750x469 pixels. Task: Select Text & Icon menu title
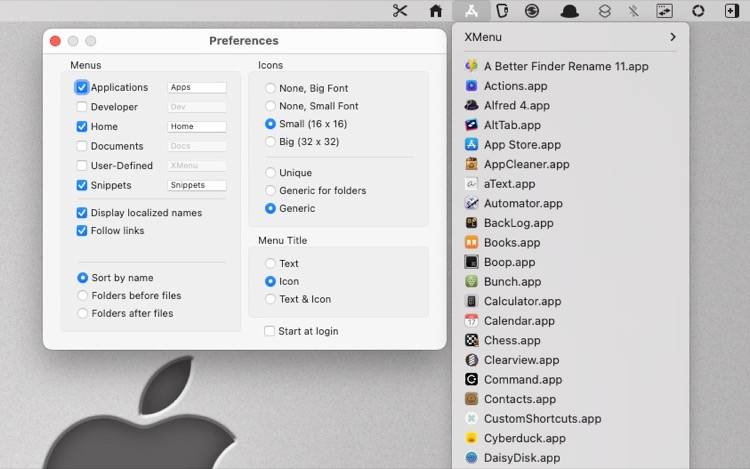pyautogui.click(x=270, y=299)
